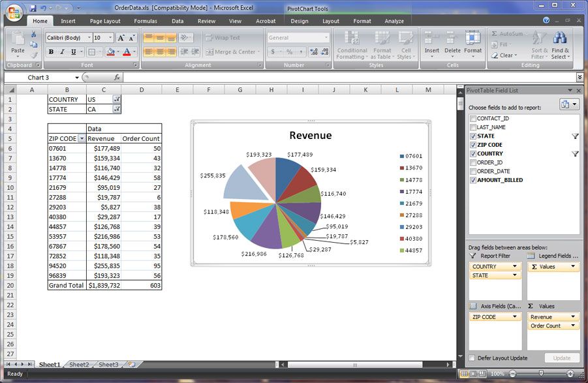Click the formula bar input field
The width and height of the screenshot is (588, 383).
pyautogui.click(x=348, y=78)
